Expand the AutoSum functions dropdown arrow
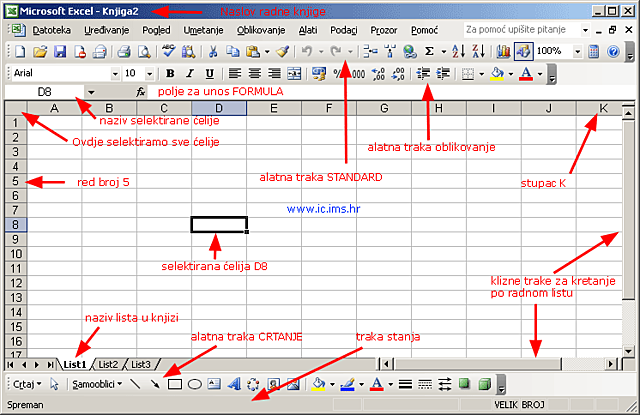Screen dimensions: 640x415 pyautogui.click(x=444, y=52)
